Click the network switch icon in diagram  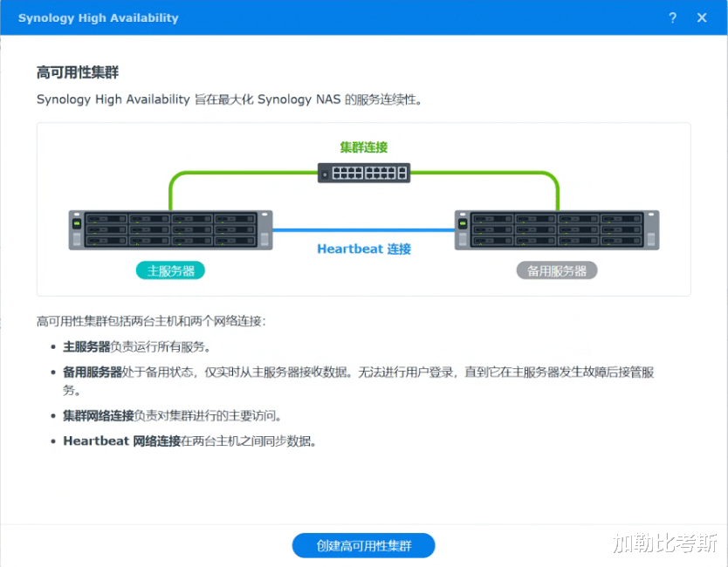coord(363,173)
